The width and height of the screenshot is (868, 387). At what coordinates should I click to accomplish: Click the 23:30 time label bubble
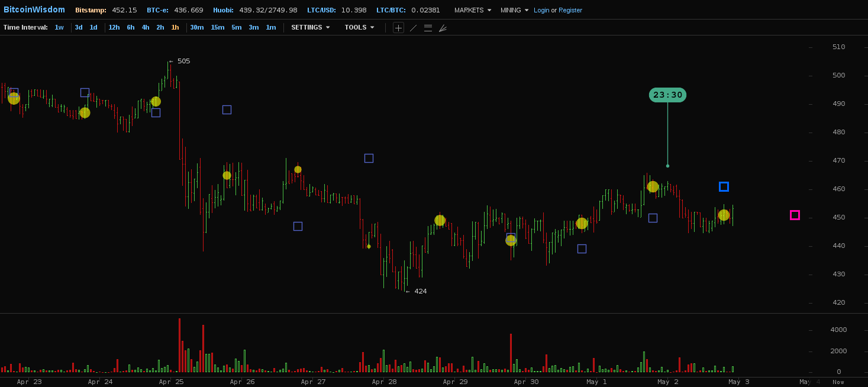pyautogui.click(x=667, y=95)
